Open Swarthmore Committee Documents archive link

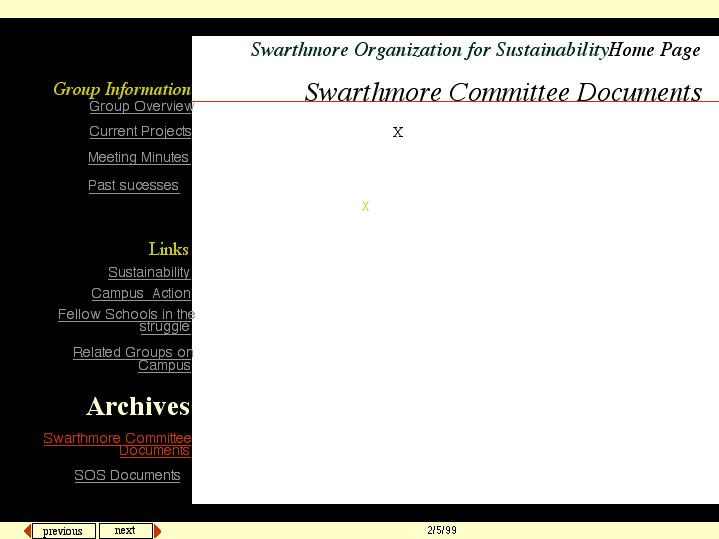117,444
